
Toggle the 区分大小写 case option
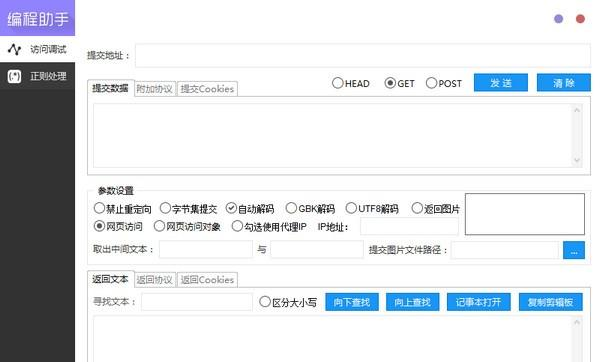(x=288, y=302)
